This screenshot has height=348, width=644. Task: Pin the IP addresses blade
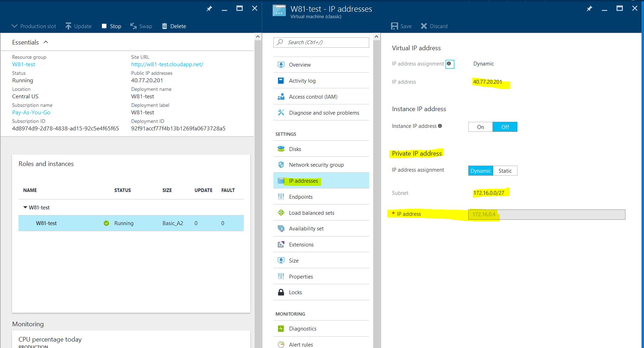pos(589,9)
